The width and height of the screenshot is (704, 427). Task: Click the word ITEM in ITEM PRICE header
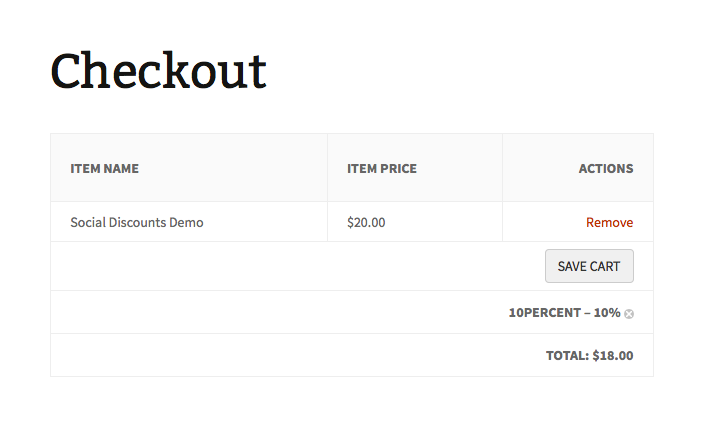coord(361,168)
